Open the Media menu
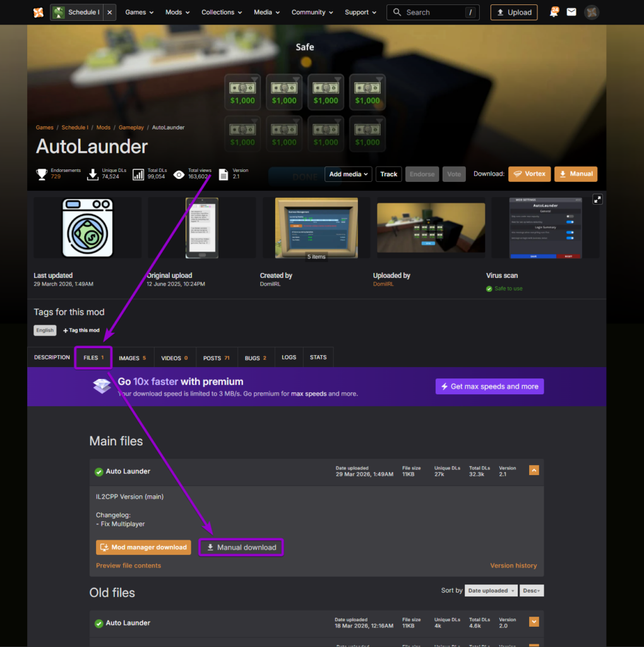 click(x=266, y=13)
